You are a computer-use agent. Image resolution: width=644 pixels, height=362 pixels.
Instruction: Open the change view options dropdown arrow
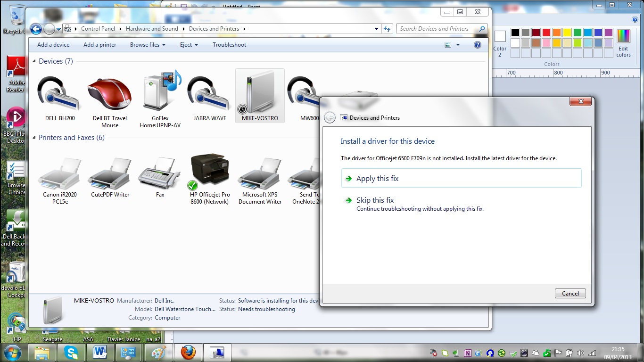click(458, 45)
